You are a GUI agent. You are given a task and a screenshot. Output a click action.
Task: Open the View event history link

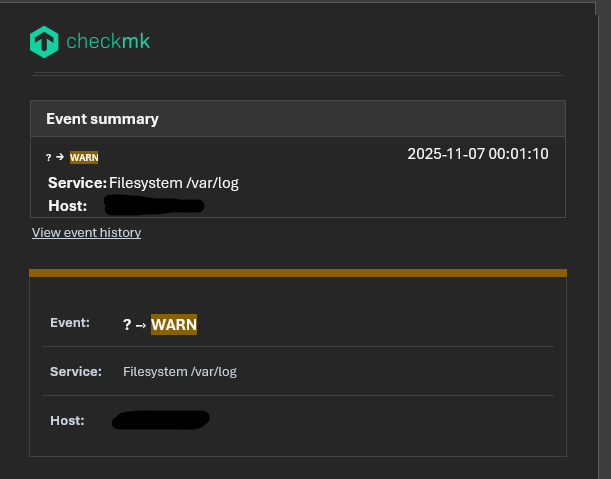click(x=86, y=232)
